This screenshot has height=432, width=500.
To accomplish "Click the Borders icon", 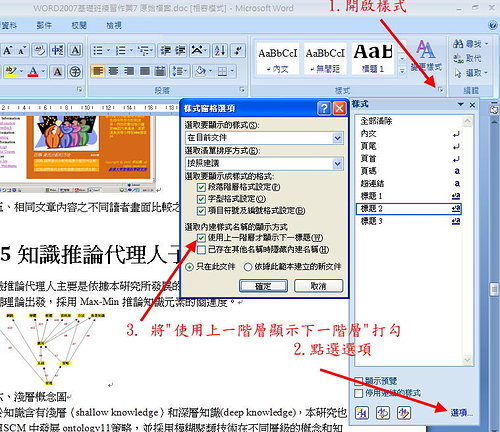I will pos(222,71).
